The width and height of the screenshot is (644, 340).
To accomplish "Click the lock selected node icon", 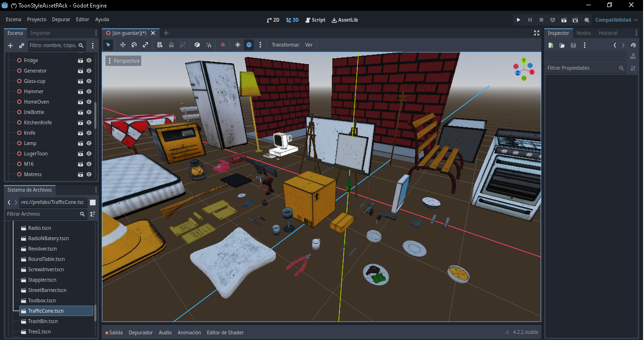I will [x=171, y=45].
